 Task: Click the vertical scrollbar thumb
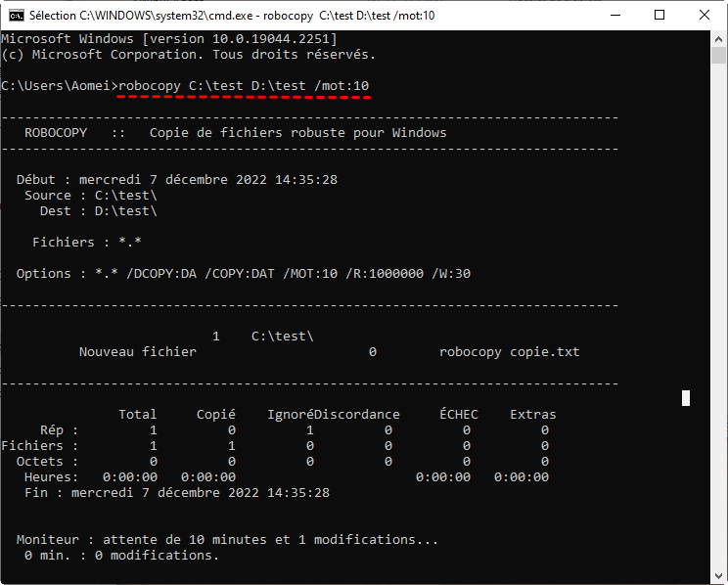(719, 55)
